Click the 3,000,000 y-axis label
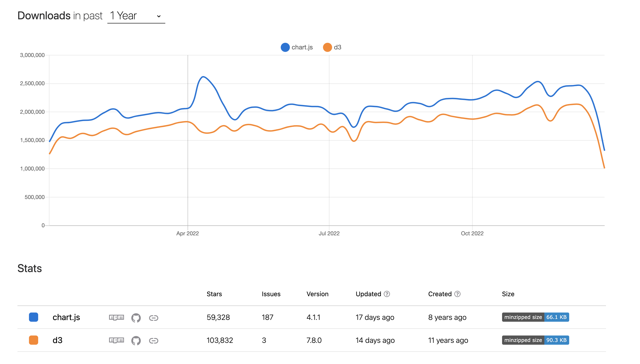 (x=32, y=55)
